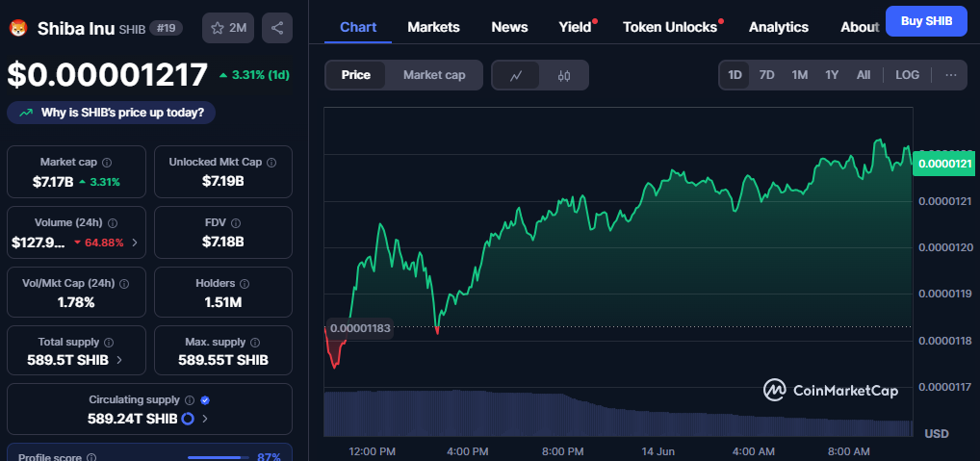Select the Price chart toggle
The image size is (980, 461).
(x=355, y=76)
